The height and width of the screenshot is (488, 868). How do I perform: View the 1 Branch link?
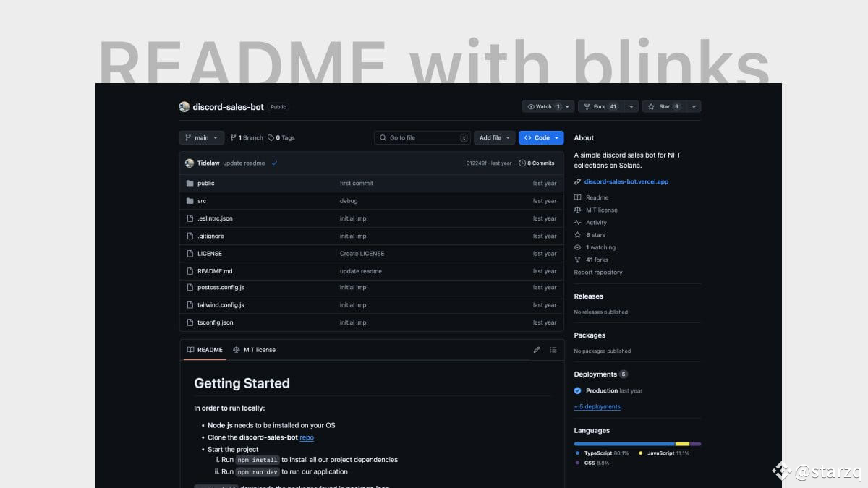click(247, 137)
